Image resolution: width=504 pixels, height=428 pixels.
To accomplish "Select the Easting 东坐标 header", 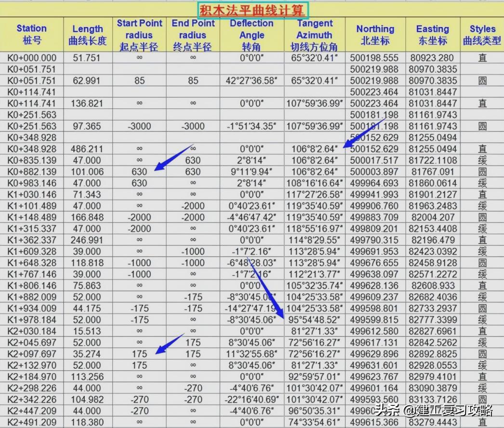I will (432, 35).
